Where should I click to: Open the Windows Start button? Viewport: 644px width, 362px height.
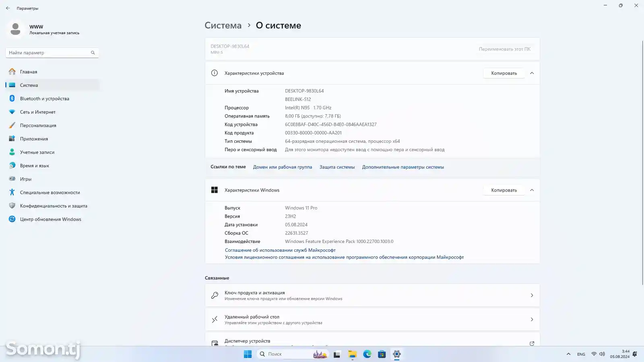click(x=248, y=354)
